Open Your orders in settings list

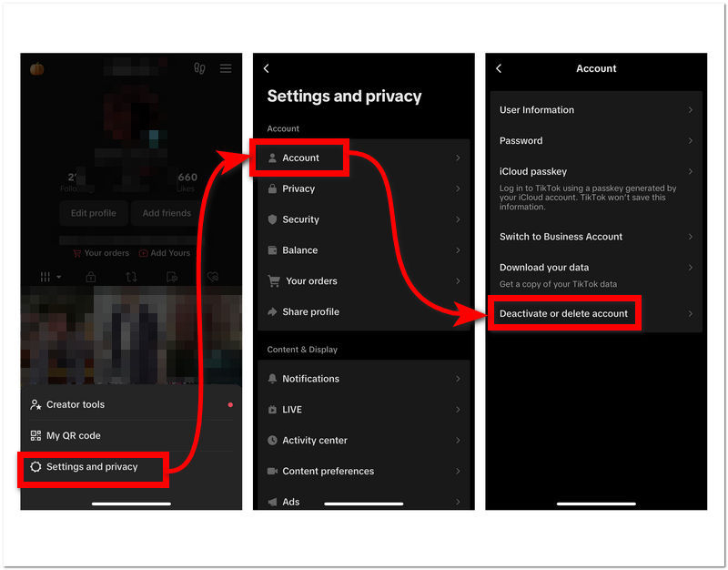363,281
